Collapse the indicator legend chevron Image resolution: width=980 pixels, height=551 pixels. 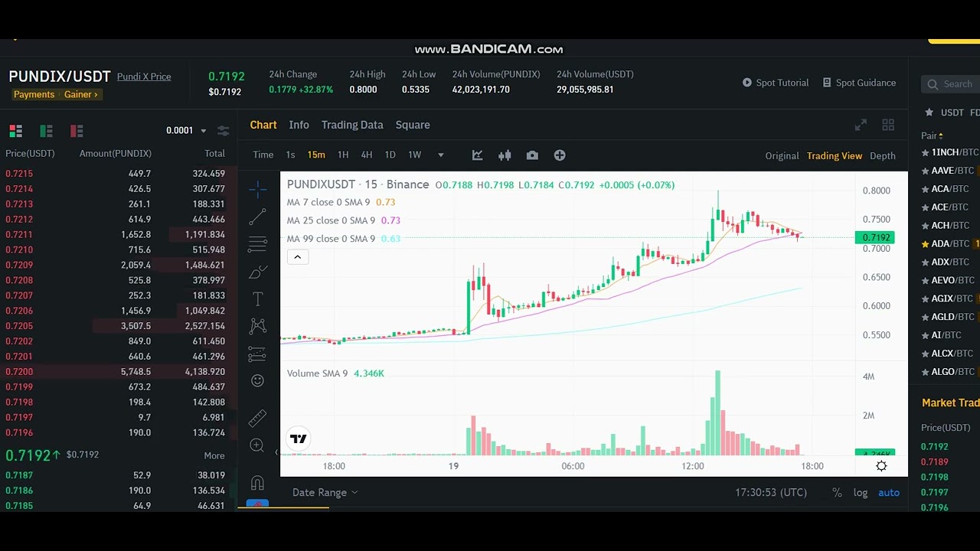pyautogui.click(x=298, y=257)
